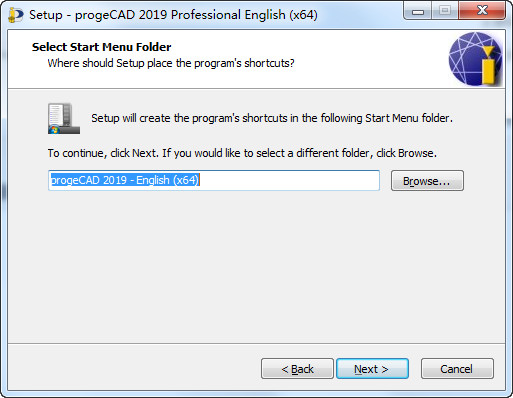Close the setup window
This screenshot has height=398, width=513.
tap(482, 11)
